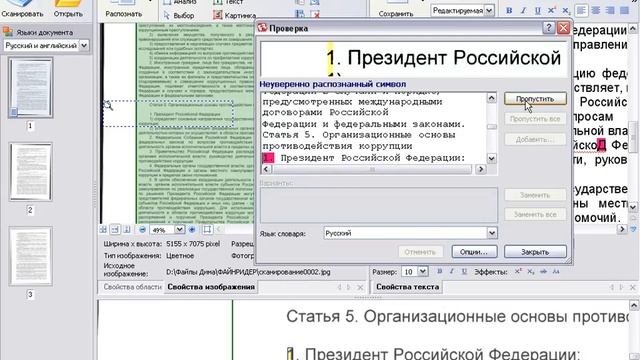Switch to Свойства текста tab

[407, 287]
